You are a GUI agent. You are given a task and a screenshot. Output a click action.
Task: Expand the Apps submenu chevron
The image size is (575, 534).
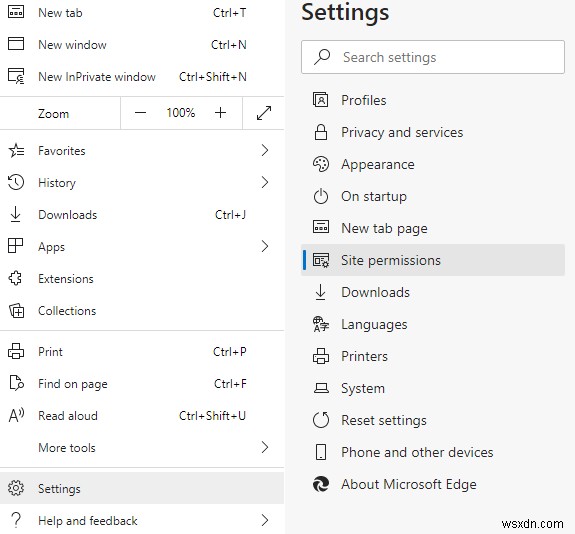point(265,246)
